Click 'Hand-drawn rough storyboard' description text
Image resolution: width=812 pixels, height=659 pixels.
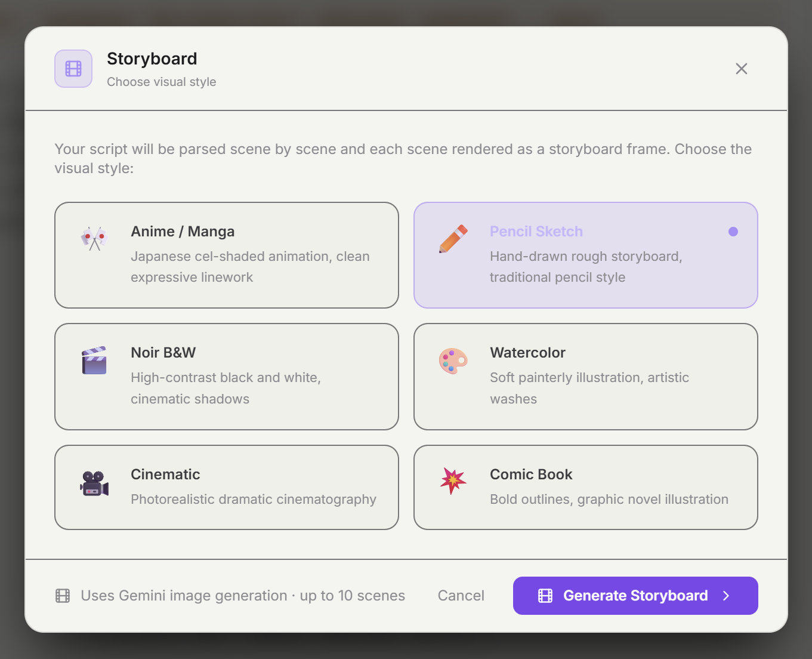click(586, 267)
